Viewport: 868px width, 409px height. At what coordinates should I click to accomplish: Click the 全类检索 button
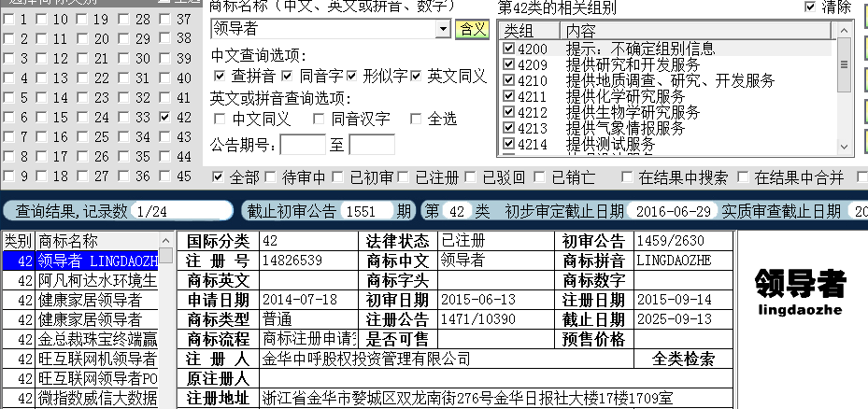pyautogui.click(x=683, y=359)
